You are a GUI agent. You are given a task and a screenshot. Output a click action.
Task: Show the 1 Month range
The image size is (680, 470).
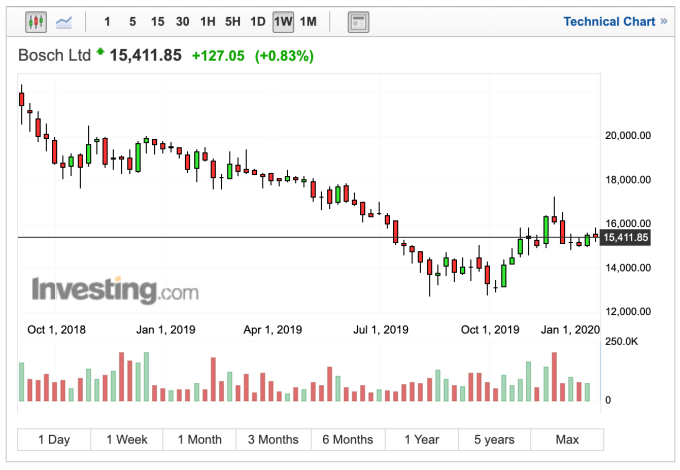[x=199, y=440]
